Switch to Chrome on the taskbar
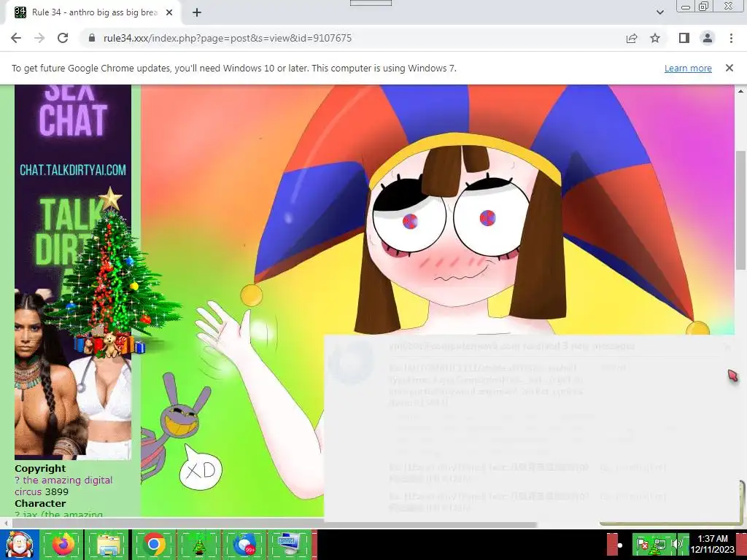 (153, 545)
